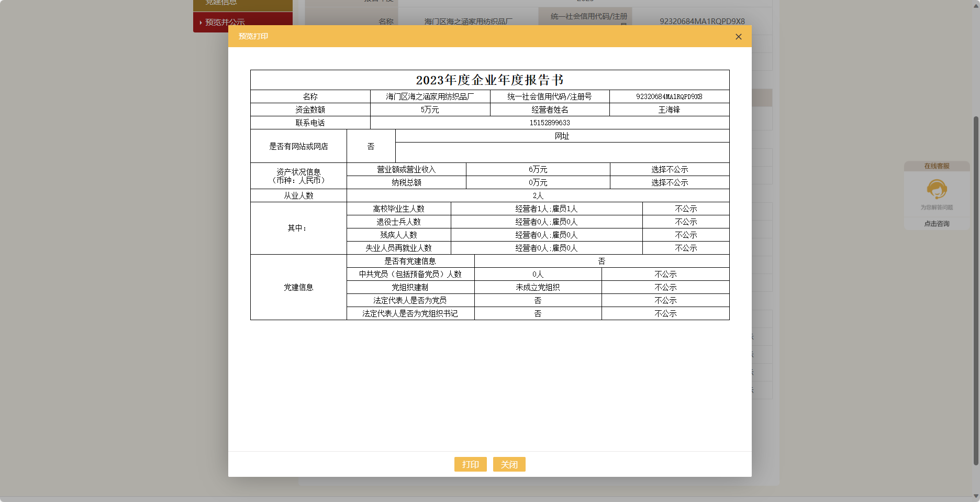Click the 高校毕业生人数 row label
980x502 pixels.
pyautogui.click(x=398, y=209)
